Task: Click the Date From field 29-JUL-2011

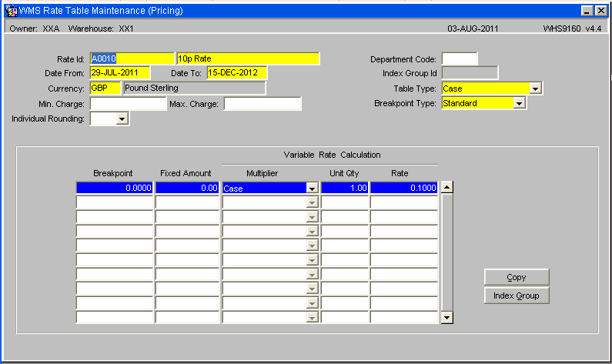Action: (120, 73)
